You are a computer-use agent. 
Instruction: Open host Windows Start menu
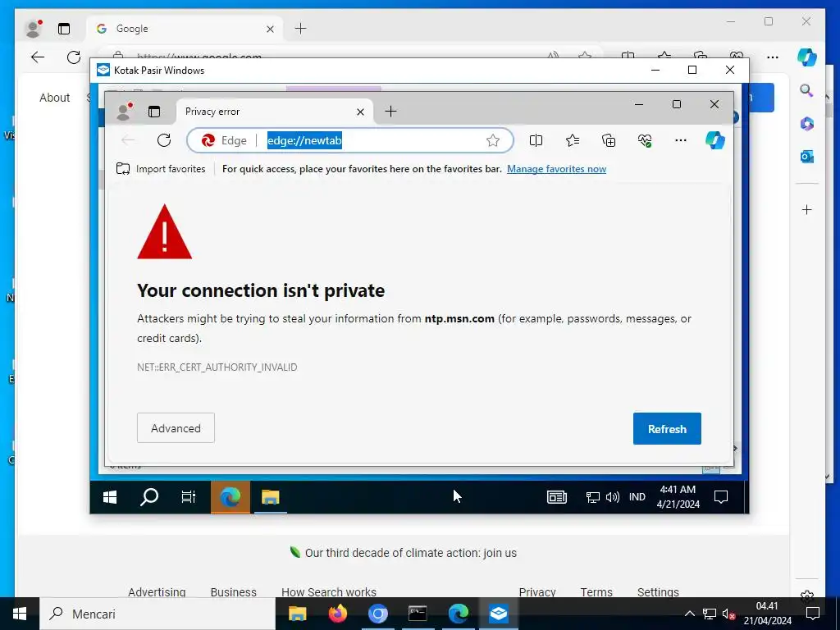tap(20, 614)
